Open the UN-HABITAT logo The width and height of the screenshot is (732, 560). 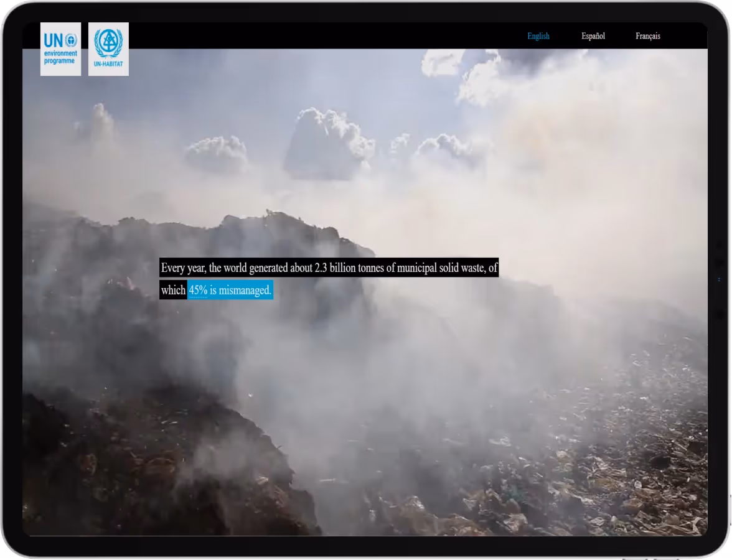coord(108,49)
